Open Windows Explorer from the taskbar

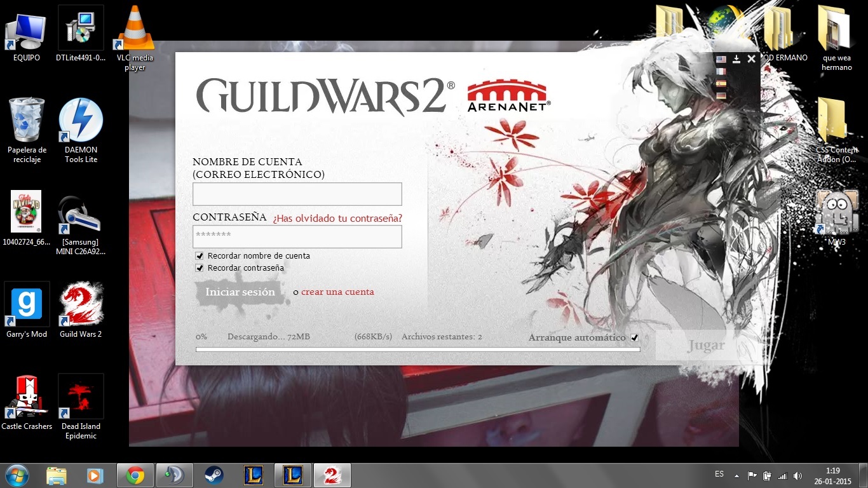(56, 475)
